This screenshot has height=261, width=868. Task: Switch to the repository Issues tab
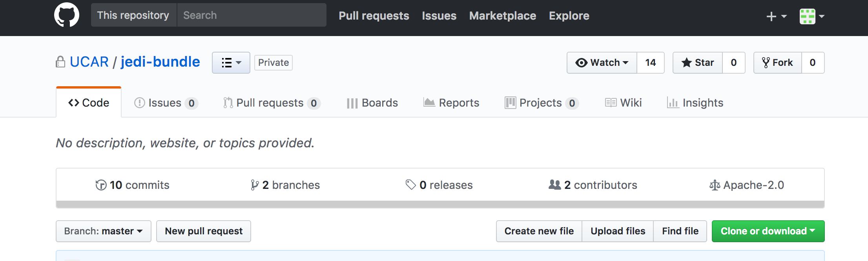tap(166, 103)
